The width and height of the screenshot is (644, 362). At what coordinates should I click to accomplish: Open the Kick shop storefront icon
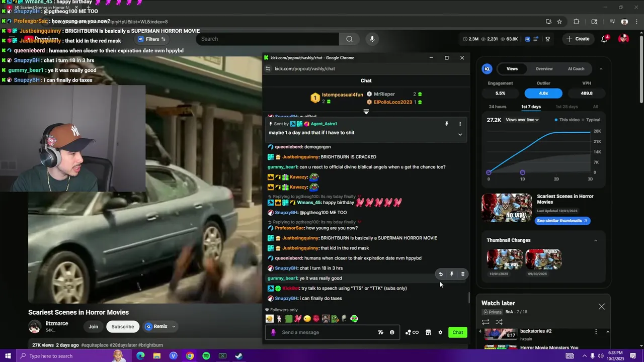[x=428, y=332]
